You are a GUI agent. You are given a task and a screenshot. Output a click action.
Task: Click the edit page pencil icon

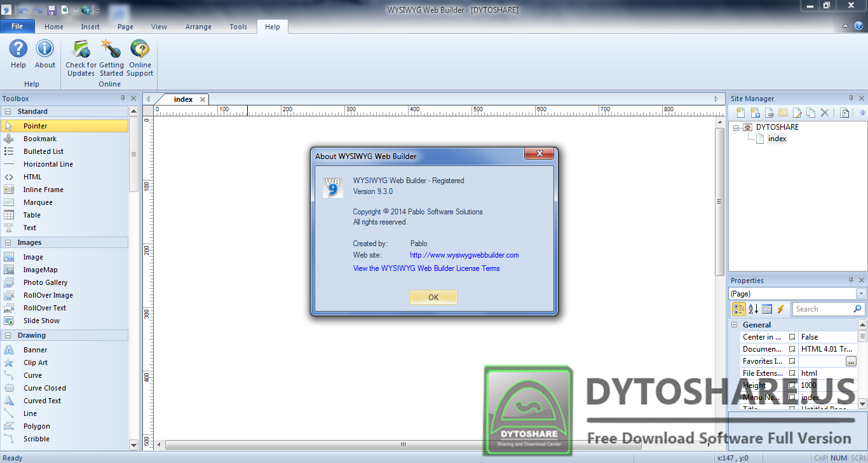tap(797, 113)
